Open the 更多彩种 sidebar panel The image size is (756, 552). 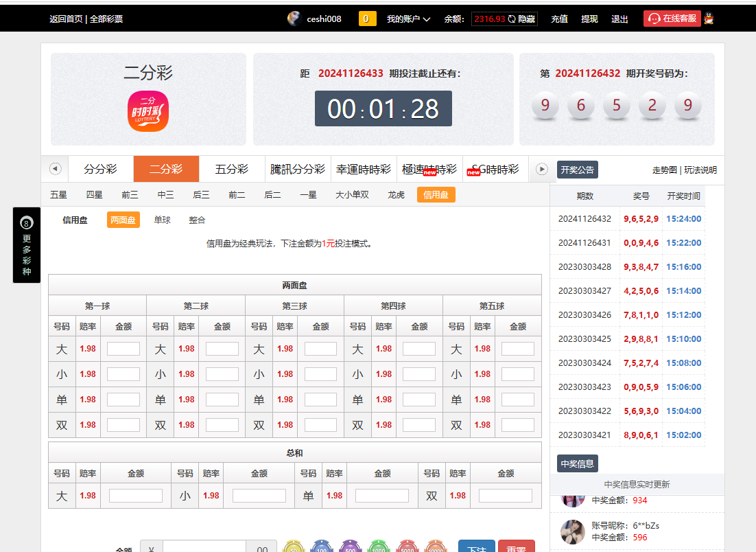26,245
